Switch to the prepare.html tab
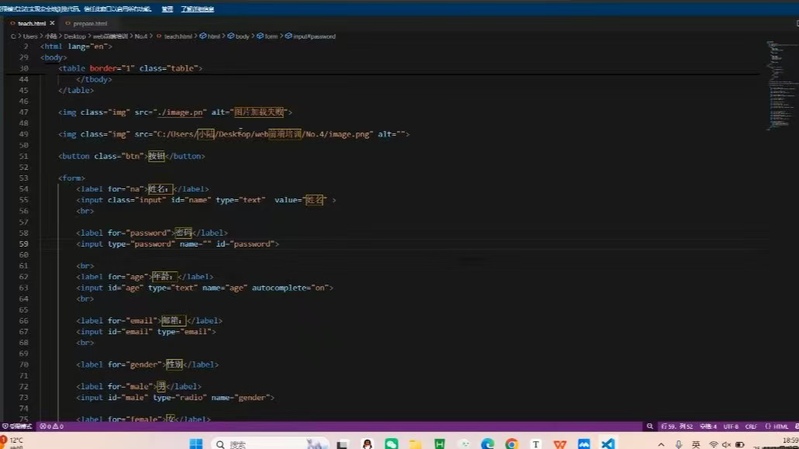The image size is (799, 449). [x=90, y=23]
